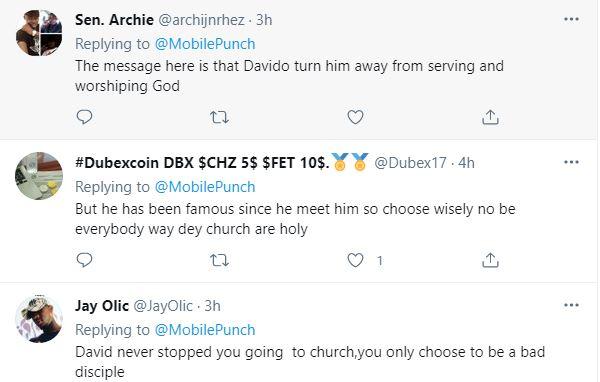Retweet the Dubex17 tweet
This screenshot has height=382, width=600.
click(220, 260)
